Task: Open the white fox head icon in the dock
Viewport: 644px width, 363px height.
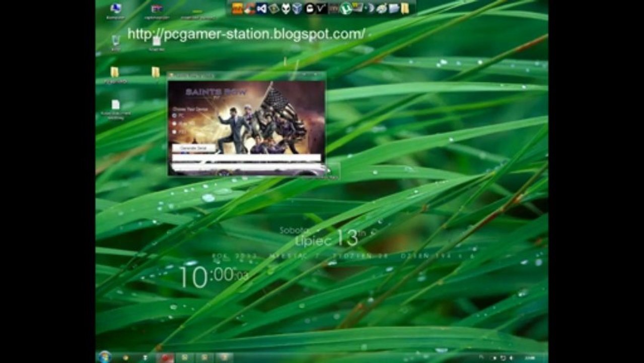Action: click(x=285, y=9)
